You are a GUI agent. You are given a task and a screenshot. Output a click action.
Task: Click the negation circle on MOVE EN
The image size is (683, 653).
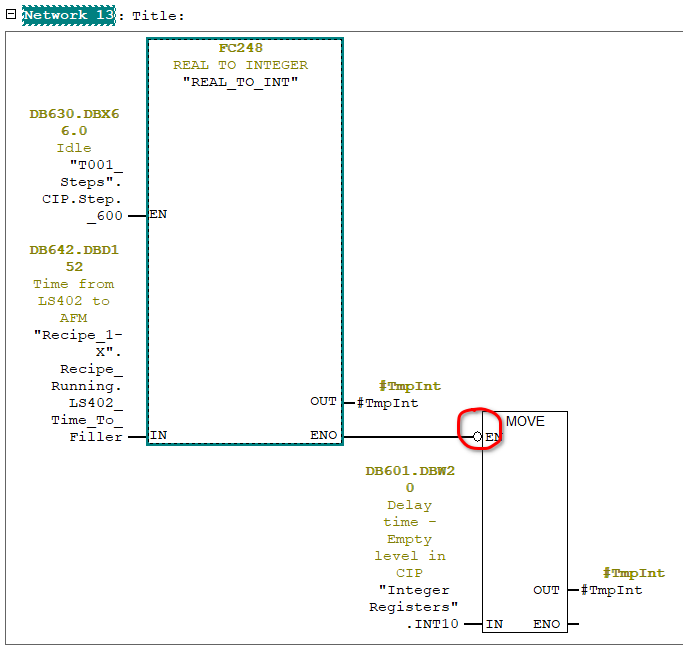point(478,437)
